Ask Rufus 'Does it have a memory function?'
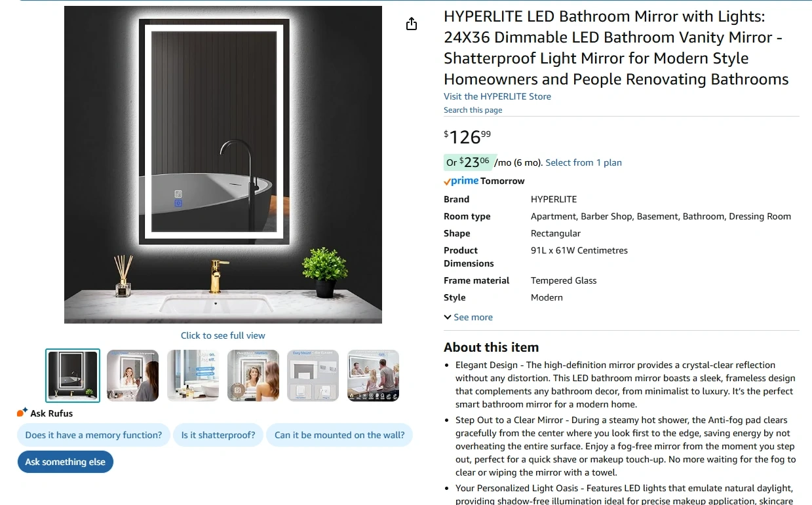The width and height of the screenshot is (812, 505). click(94, 435)
